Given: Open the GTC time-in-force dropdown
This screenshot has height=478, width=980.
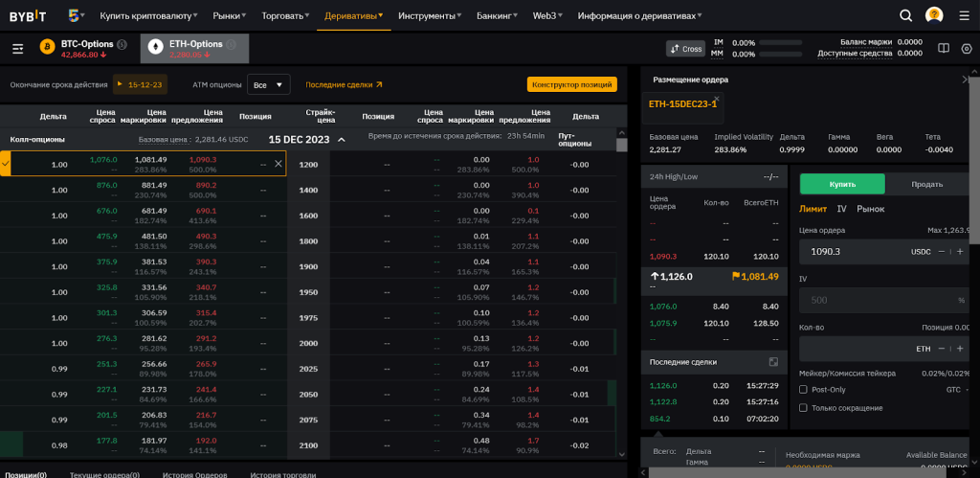Looking at the screenshot, I should pos(959,390).
